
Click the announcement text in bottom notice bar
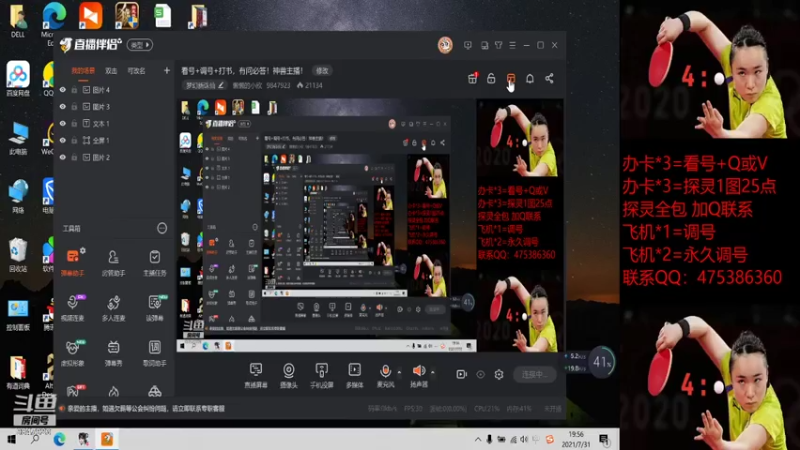click(146, 409)
